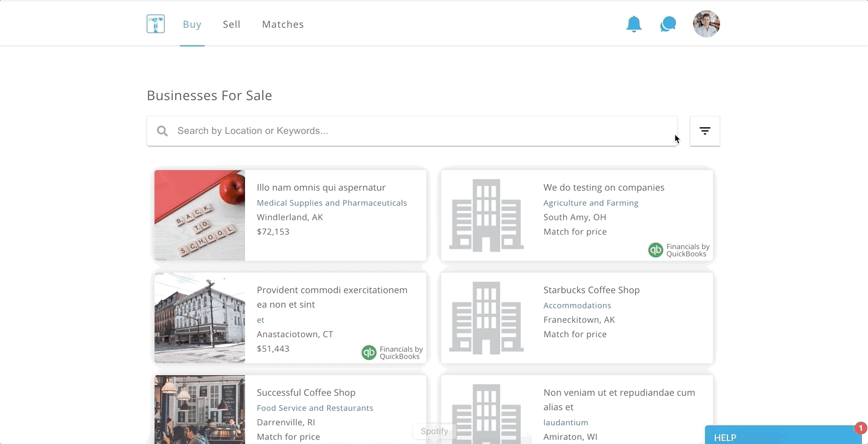Click Match for price on Starbucks card
The width and height of the screenshot is (868, 444).
(575, 334)
